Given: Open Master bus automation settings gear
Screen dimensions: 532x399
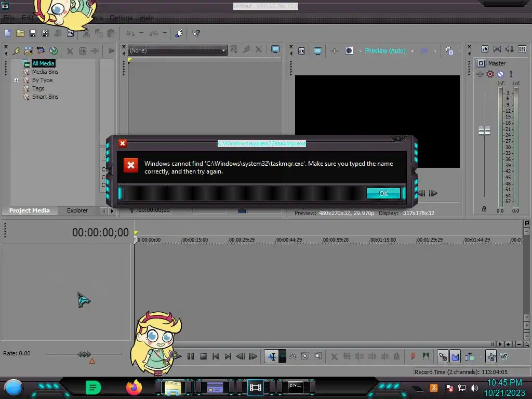Looking at the screenshot, I should pos(490,74).
